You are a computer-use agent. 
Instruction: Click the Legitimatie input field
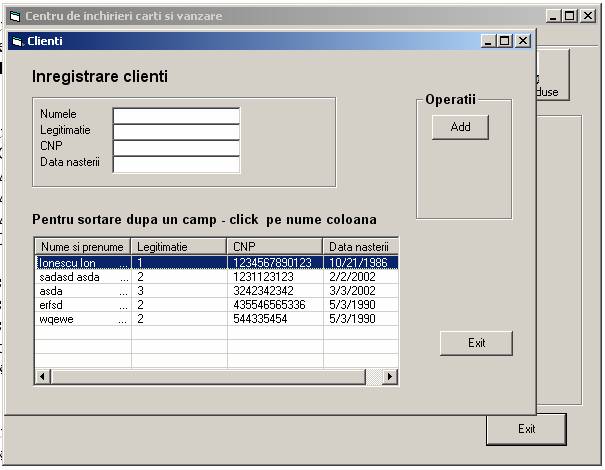[x=176, y=132]
